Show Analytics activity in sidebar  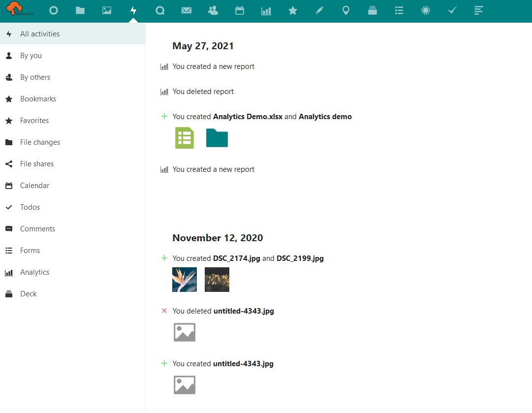pos(73,272)
